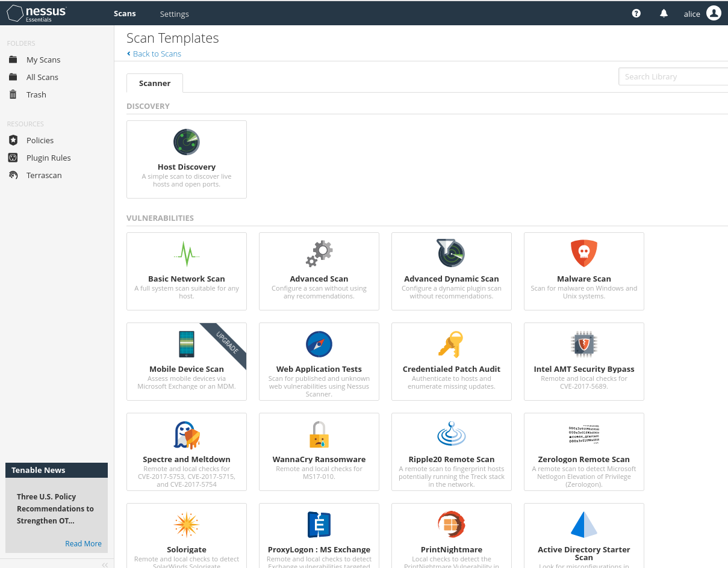Open the Policies resource page
728x568 pixels.
(x=40, y=140)
